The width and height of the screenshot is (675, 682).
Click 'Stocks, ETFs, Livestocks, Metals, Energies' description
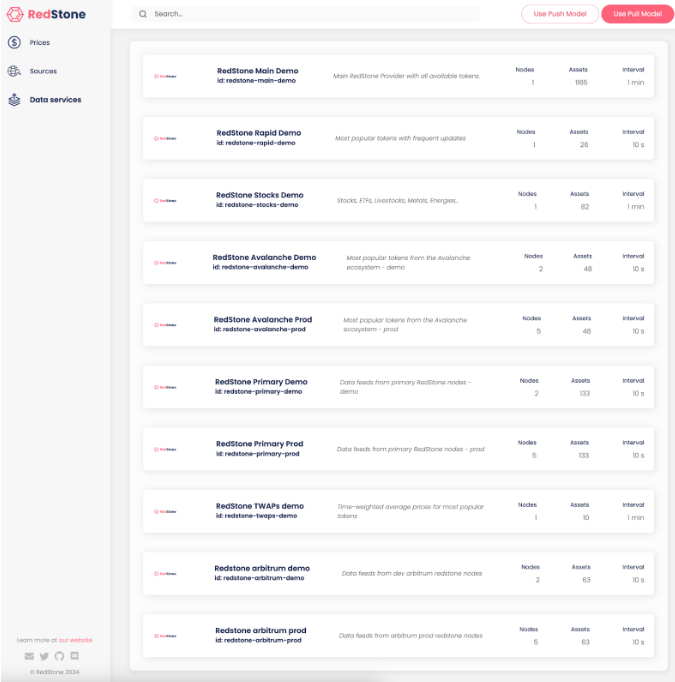pyautogui.click(x=398, y=201)
